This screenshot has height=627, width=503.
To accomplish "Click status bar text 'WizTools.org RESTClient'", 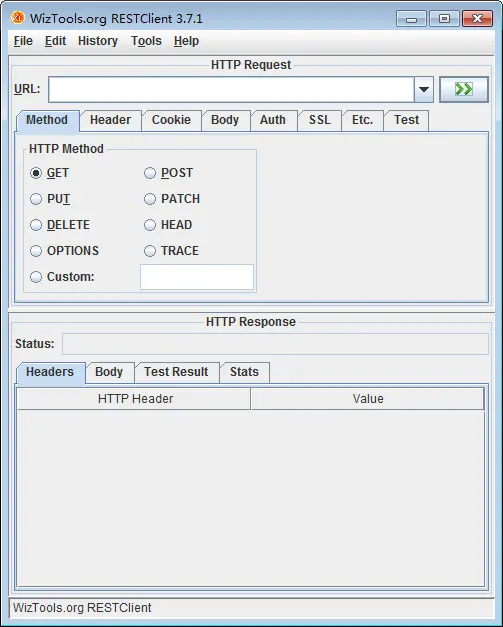I will point(82,608).
